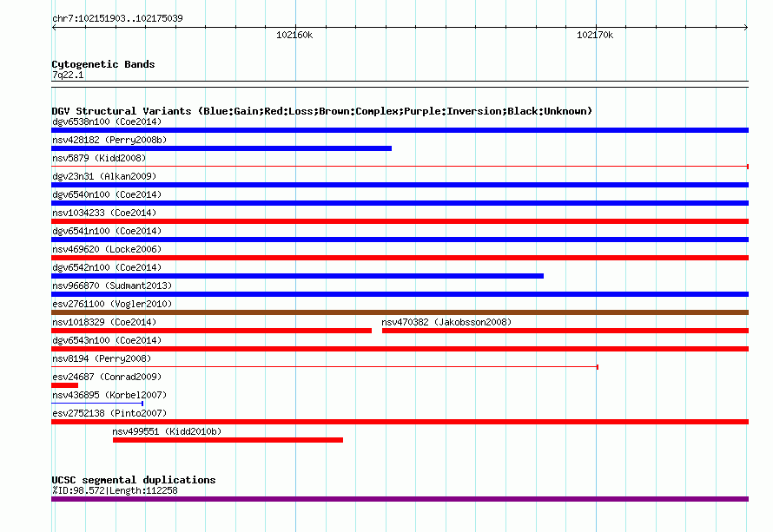773x532 pixels.
Task: Click the DGV Structural Variants track heading
Action: coord(321,111)
